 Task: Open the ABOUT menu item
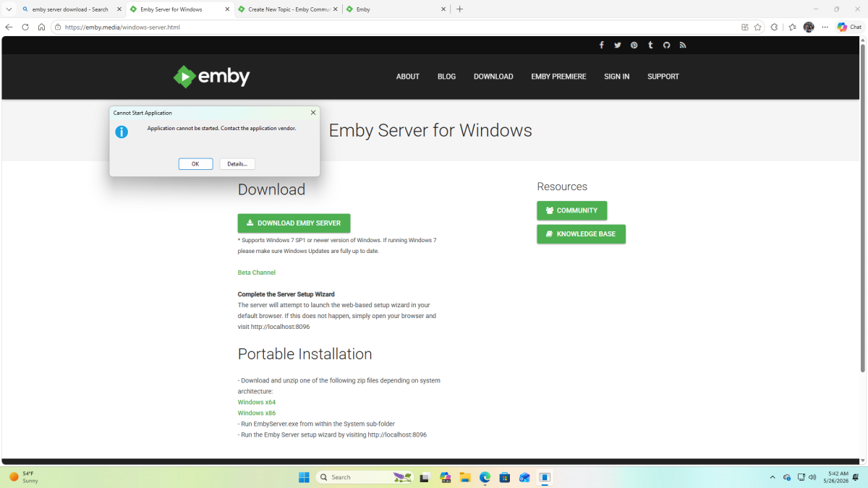(x=408, y=77)
